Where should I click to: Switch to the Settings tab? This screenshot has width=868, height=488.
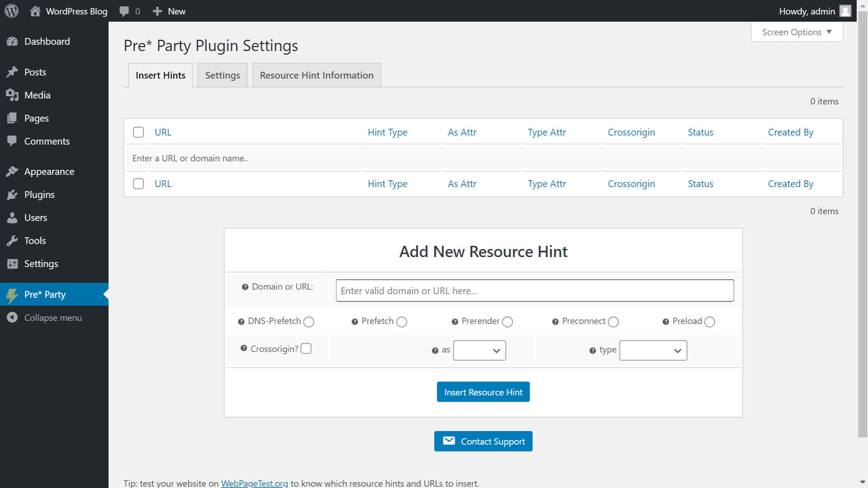click(x=222, y=75)
